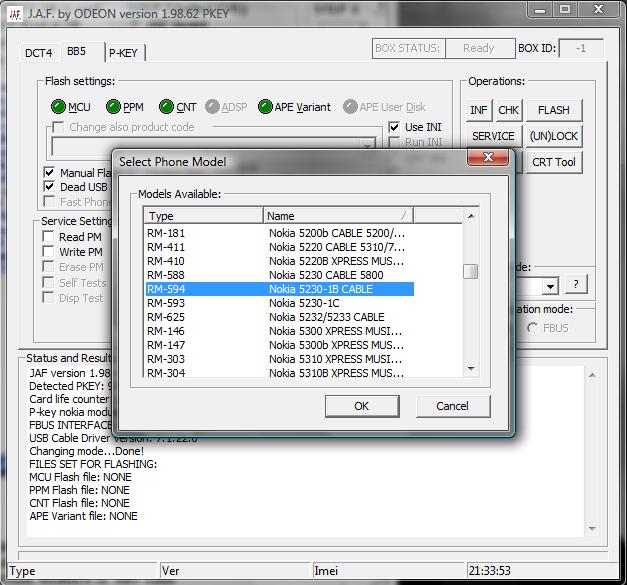The height and width of the screenshot is (585, 627).
Task: Toggle the Self Tests checkbox
Action: pos(48,282)
